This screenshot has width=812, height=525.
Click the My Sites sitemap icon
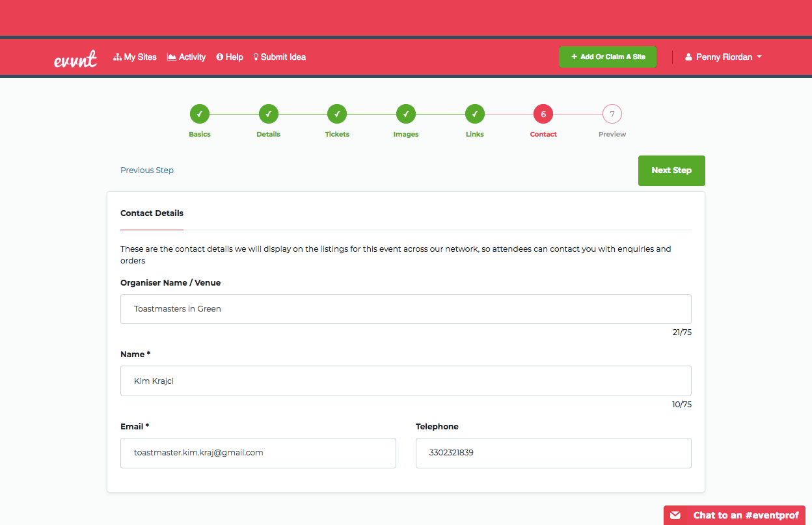coord(118,57)
